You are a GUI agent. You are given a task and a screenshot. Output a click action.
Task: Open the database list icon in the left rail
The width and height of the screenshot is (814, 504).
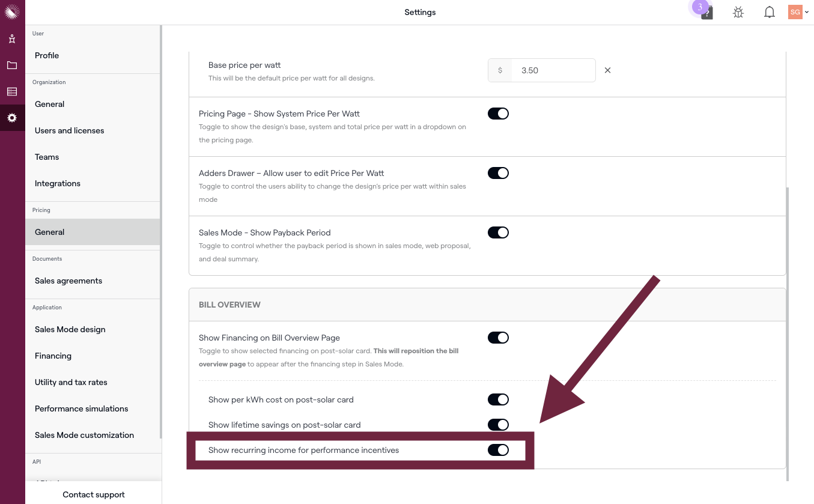(x=12, y=92)
